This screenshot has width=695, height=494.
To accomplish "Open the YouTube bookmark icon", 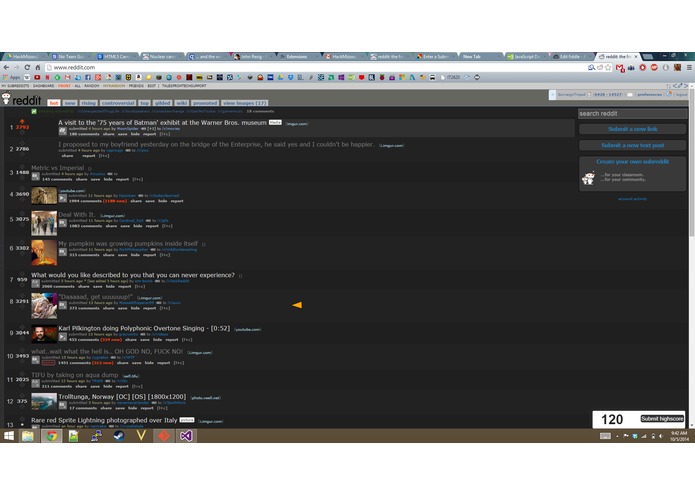I will (x=37, y=78).
